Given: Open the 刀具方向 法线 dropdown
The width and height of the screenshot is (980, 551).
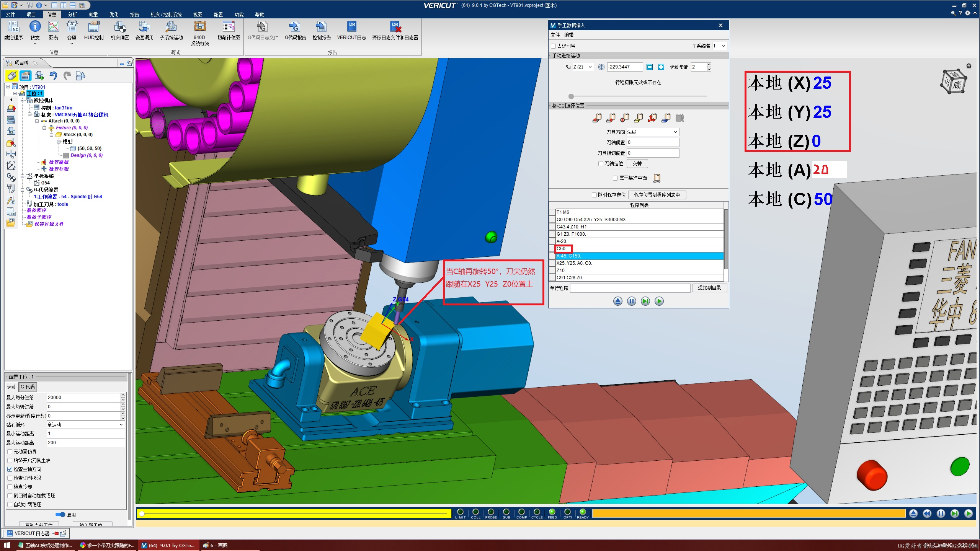Looking at the screenshot, I should [653, 132].
